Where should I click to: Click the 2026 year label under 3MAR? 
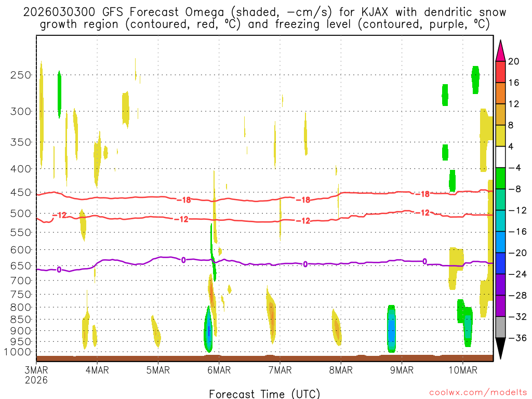pos(36,380)
